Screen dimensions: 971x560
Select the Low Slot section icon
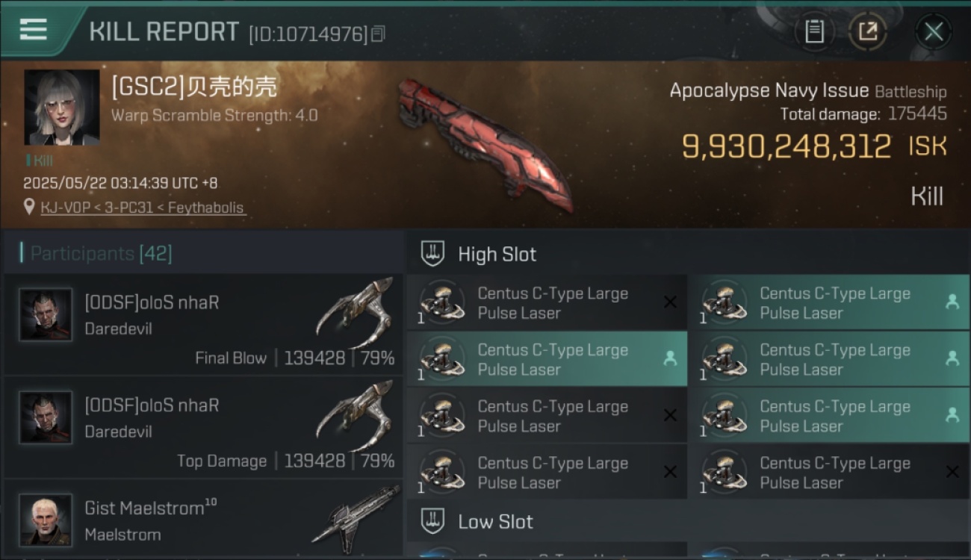coord(432,521)
